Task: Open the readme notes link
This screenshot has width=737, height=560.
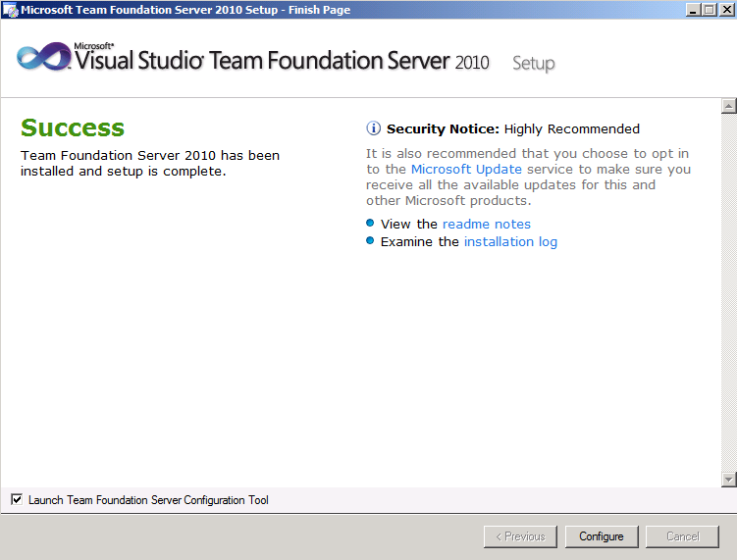Action: [x=487, y=224]
